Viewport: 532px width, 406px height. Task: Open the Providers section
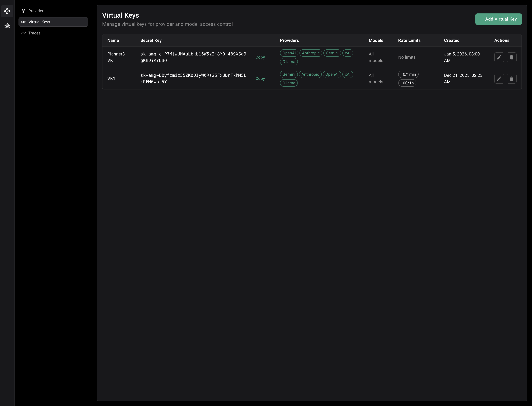(x=37, y=11)
